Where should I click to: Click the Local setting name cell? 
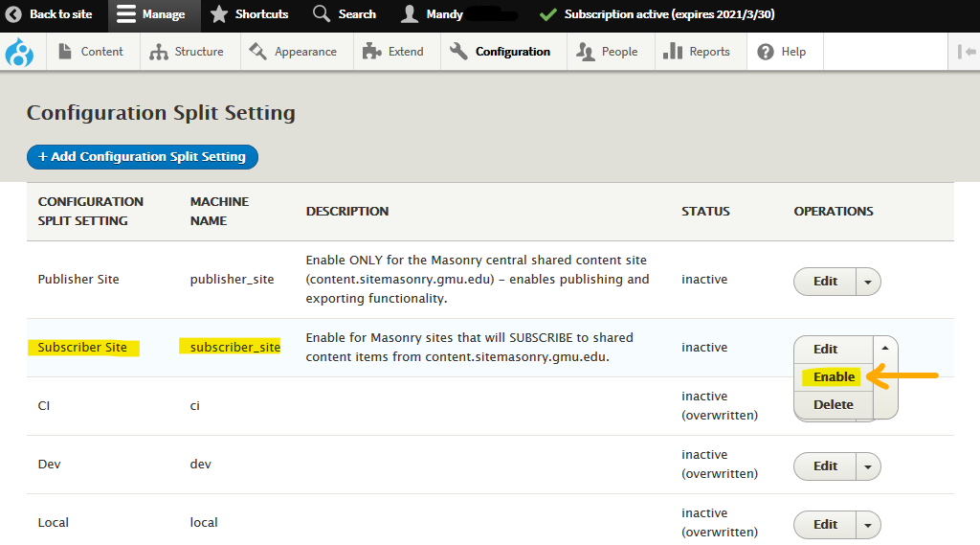tap(54, 522)
